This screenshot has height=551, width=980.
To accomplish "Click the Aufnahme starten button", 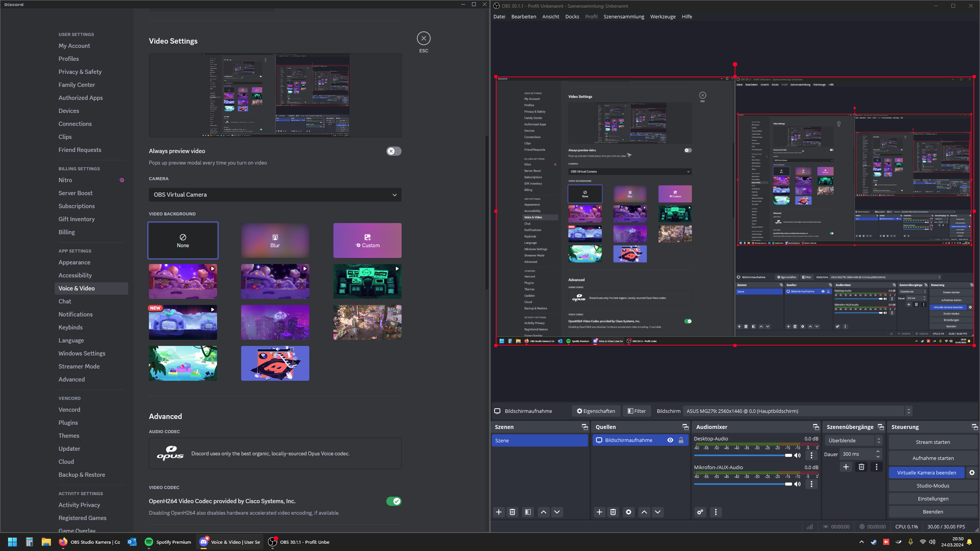I will coord(933,458).
